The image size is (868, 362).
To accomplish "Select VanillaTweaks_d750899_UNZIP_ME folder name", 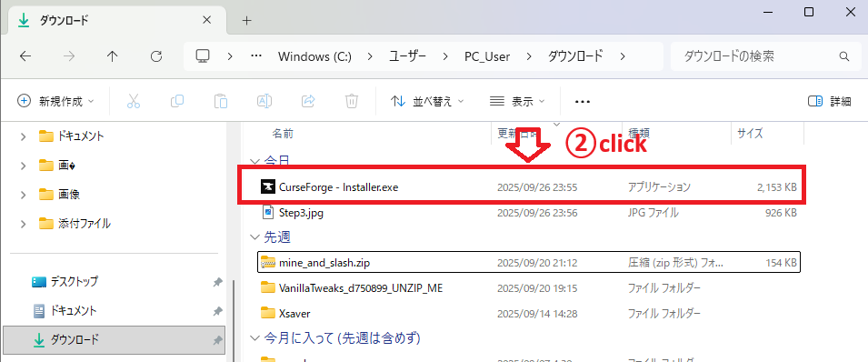I will pos(360,288).
